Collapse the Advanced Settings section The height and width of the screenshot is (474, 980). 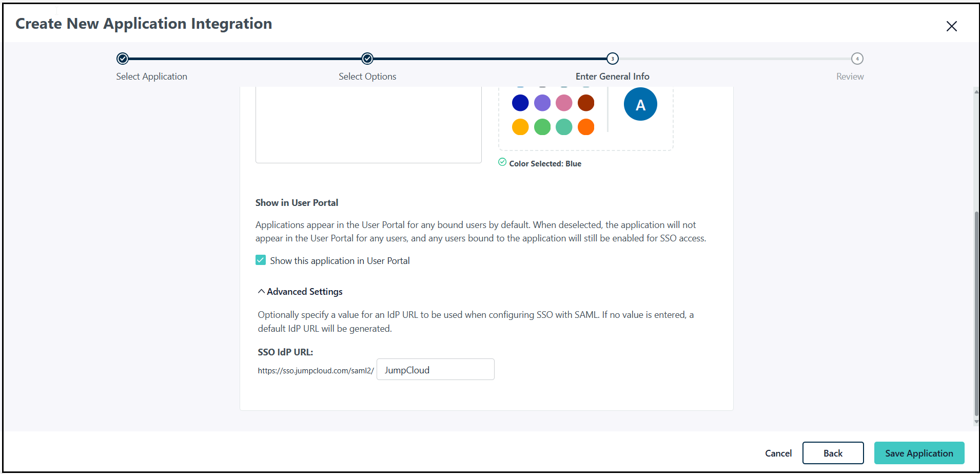300,292
